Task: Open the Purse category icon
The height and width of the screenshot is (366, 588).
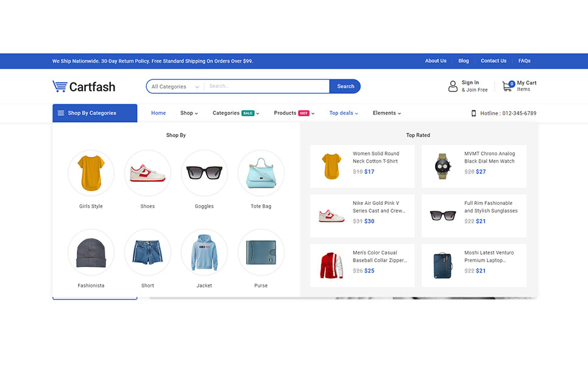Action: tap(261, 253)
